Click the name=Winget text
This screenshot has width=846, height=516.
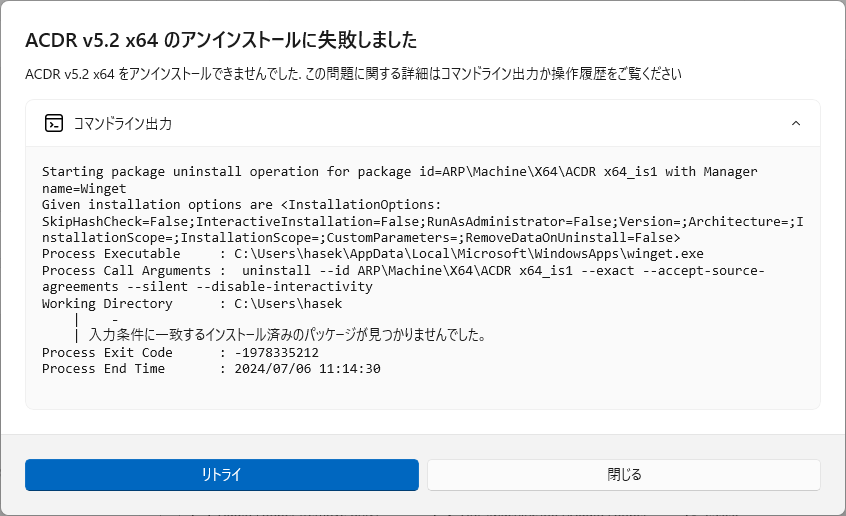84,188
